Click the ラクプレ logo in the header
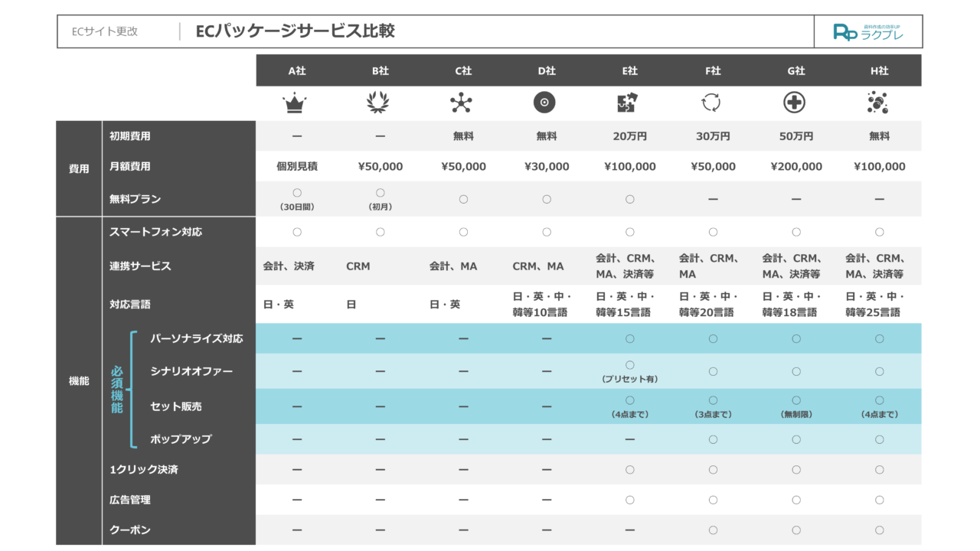This screenshot has width=980, height=551. point(868,32)
